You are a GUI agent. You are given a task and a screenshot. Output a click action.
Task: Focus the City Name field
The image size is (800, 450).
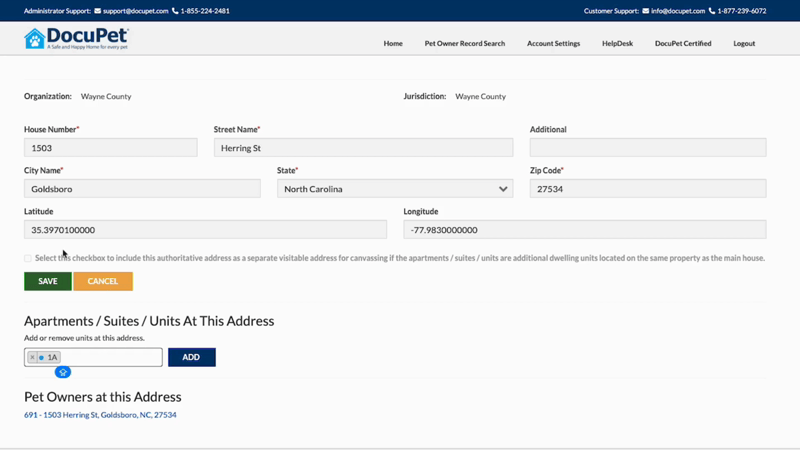tap(142, 189)
